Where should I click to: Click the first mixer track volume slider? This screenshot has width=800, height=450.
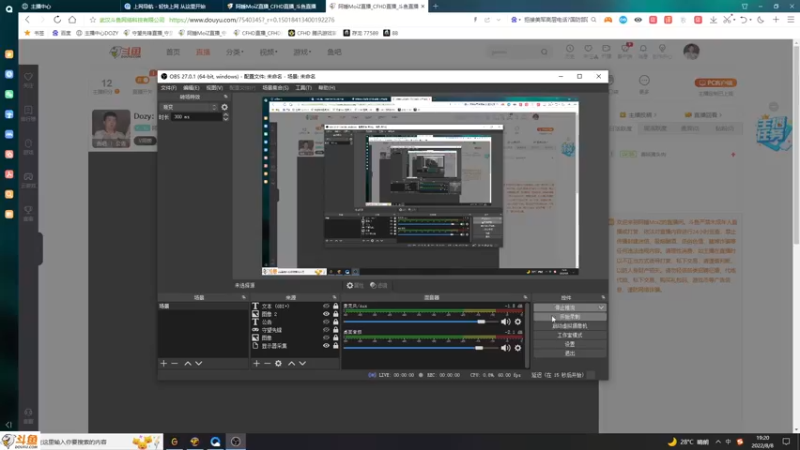[421, 322]
